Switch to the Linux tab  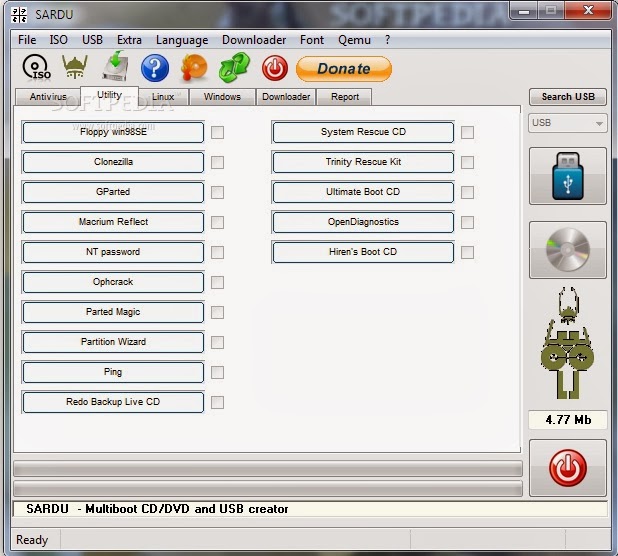(x=163, y=97)
